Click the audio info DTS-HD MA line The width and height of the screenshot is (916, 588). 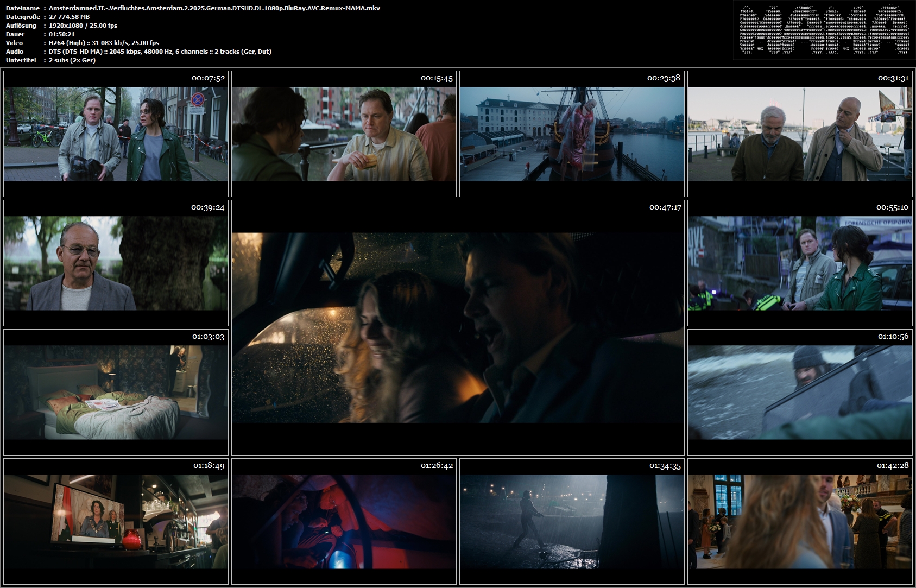[160, 52]
